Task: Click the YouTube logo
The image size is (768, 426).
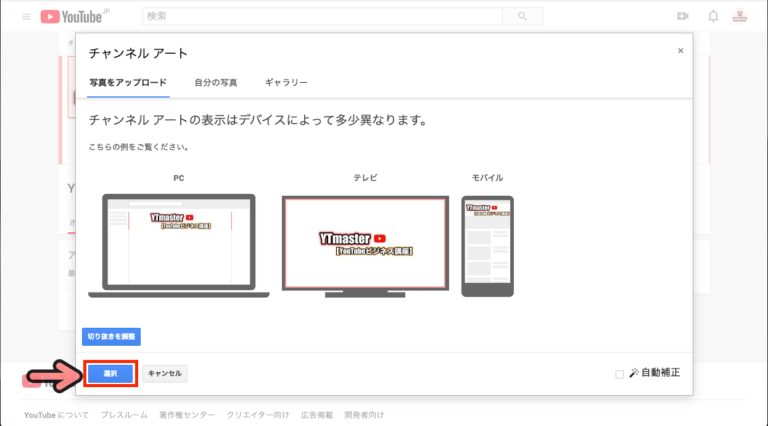Action: click(76, 17)
